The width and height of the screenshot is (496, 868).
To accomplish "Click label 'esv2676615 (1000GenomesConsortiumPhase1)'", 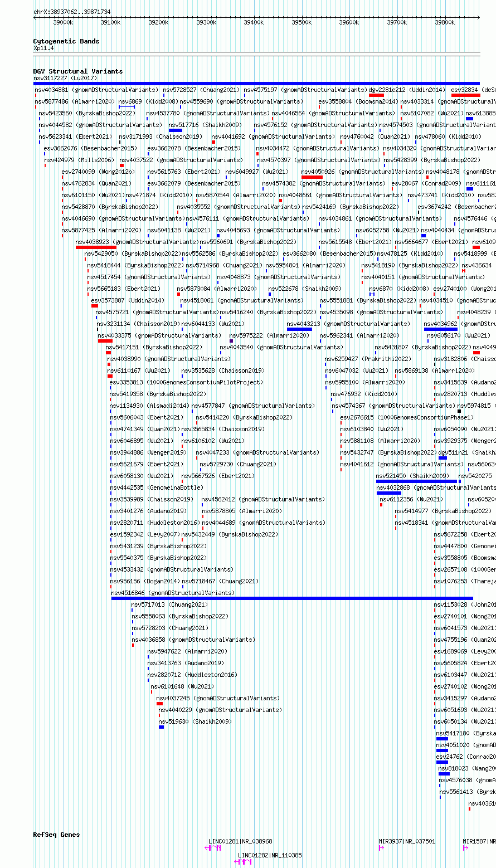I will point(407,417).
